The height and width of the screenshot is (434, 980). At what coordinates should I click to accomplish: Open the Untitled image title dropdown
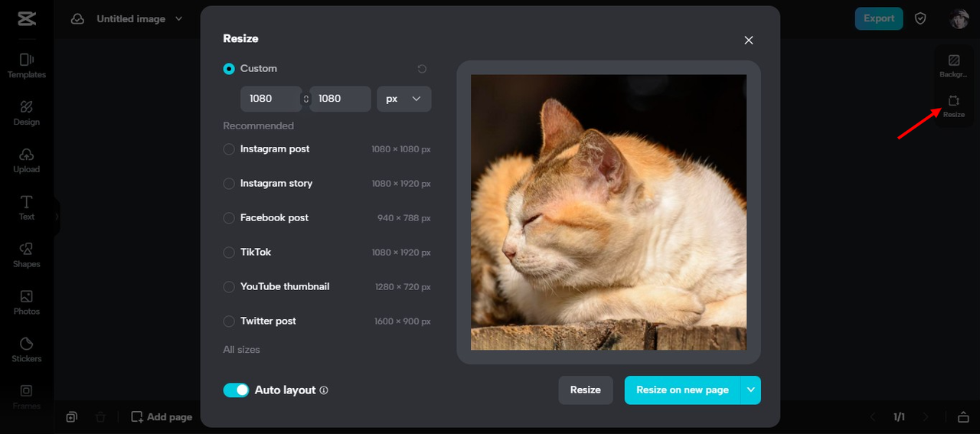[179, 18]
